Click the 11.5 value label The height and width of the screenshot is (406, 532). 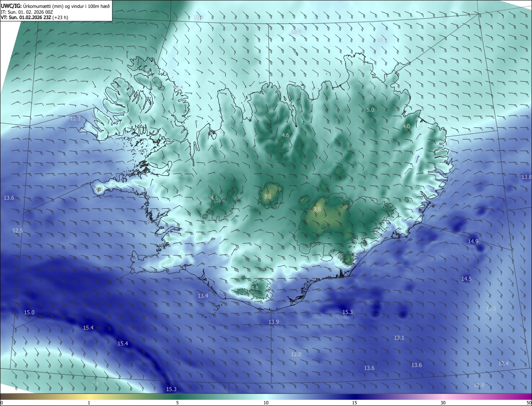(491, 308)
